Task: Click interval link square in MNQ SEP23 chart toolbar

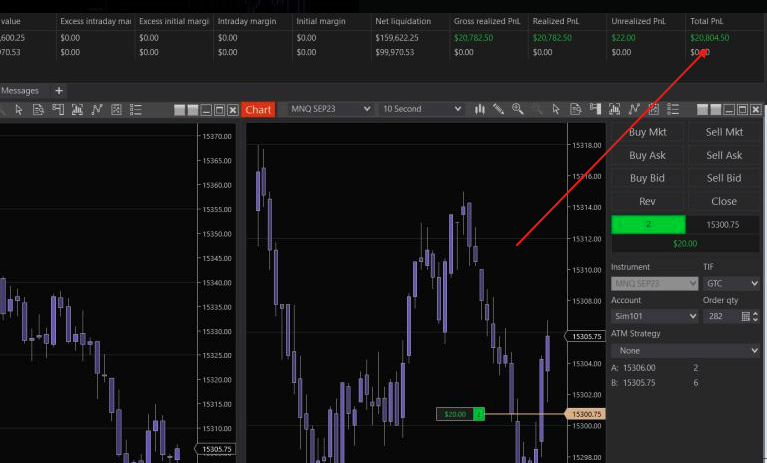Action: point(716,110)
